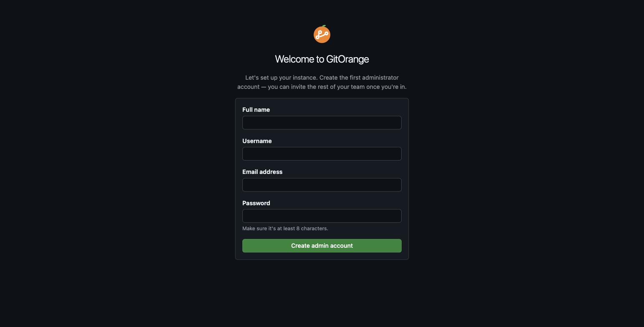Click the "first administrator" phrase

[x=374, y=78]
